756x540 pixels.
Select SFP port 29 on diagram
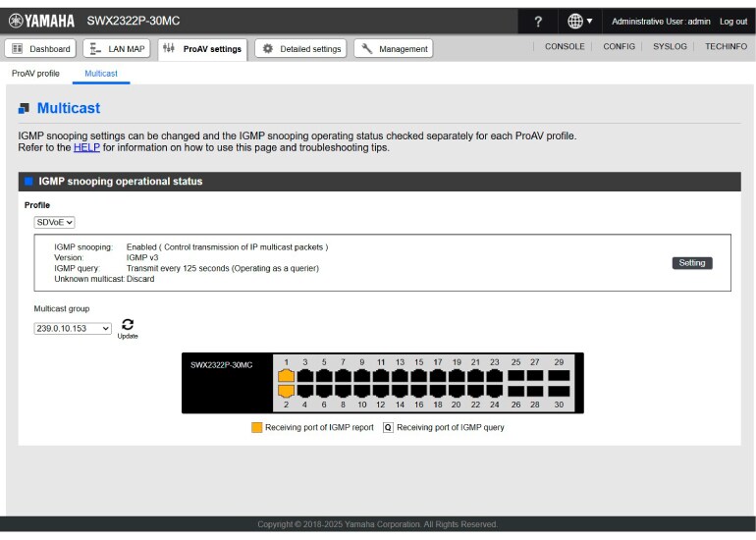point(559,376)
